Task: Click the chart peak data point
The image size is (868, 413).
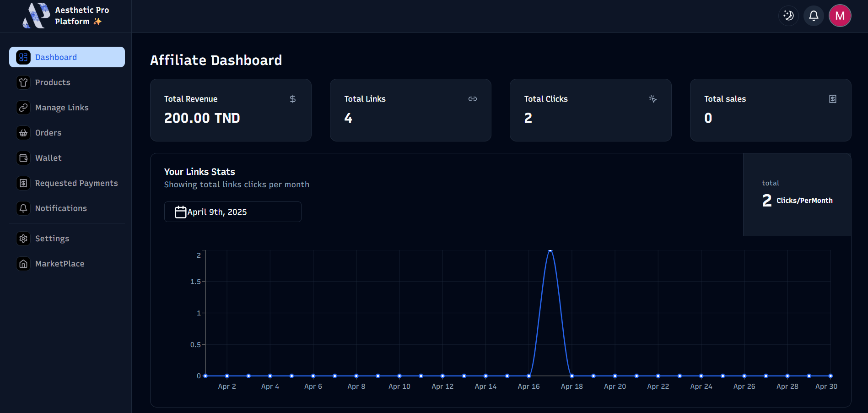Action: [x=550, y=250]
